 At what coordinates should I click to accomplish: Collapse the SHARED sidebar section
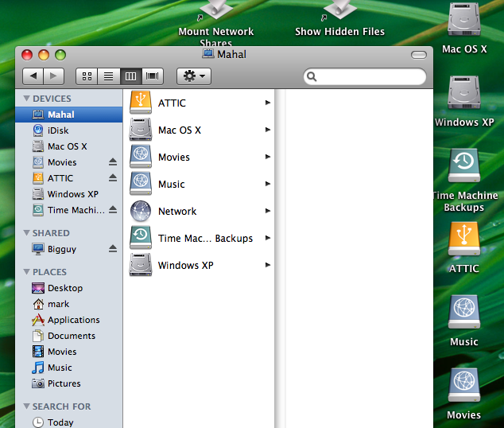(27, 233)
